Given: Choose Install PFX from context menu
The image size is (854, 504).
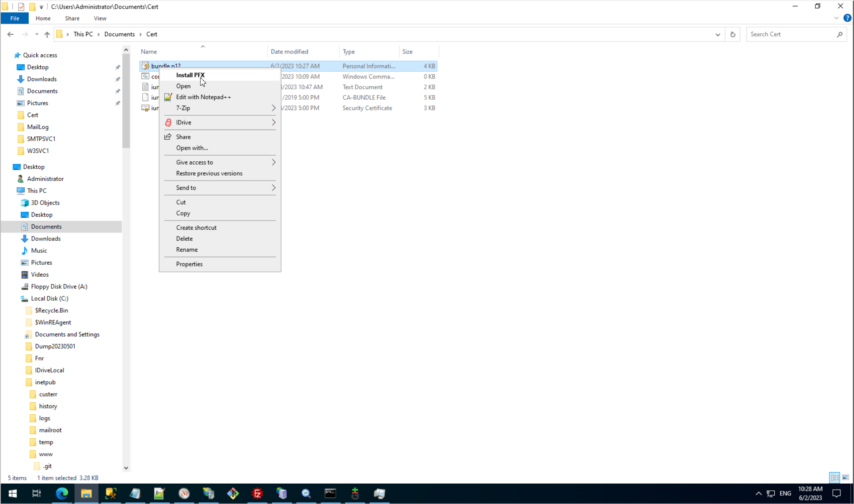Looking at the screenshot, I should 190,75.
